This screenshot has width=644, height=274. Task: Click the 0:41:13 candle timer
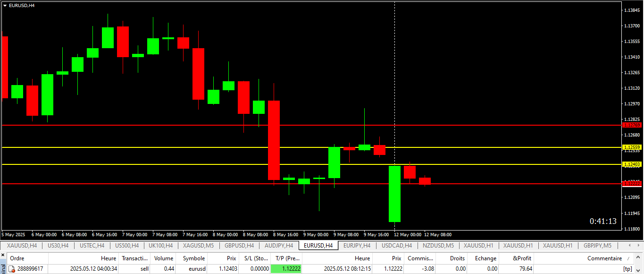pos(603,221)
